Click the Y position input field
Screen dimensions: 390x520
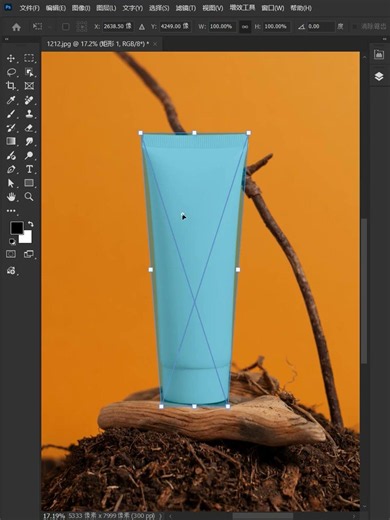pos(175,26)
